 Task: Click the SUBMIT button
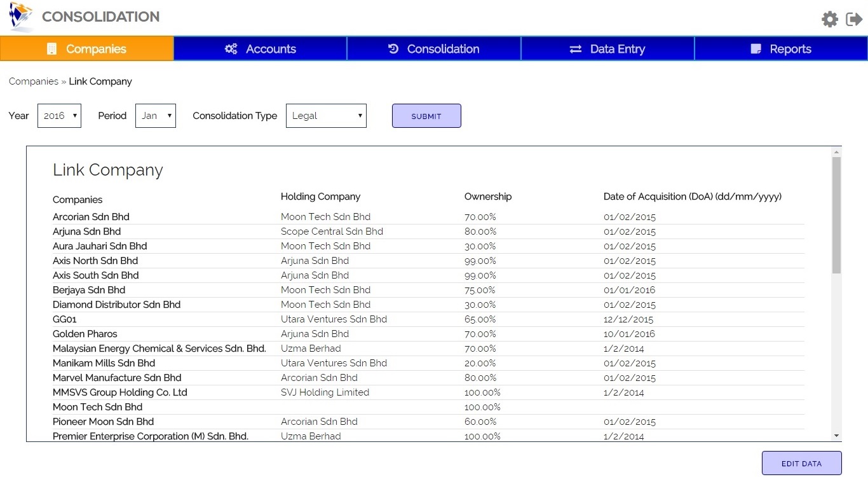coord(426,116)
